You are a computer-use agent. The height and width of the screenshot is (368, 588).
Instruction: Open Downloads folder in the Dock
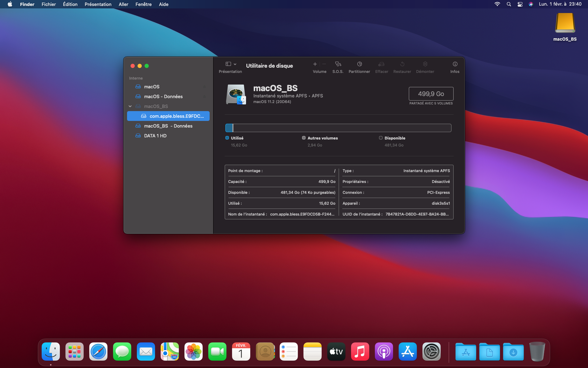513,352
